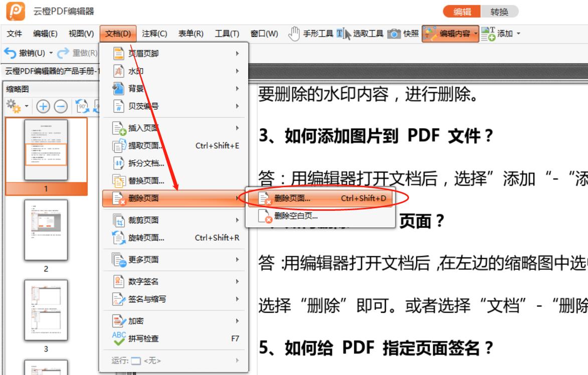This screenshot has width=588, height=375.
Task: Click the 插入页面 insert page icon
Action: click(119, 128)
